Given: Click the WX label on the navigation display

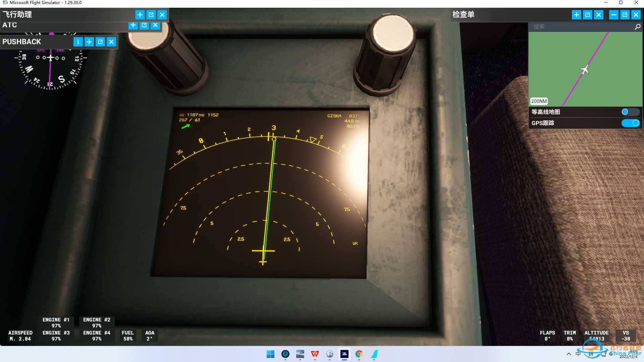Looking at the screenshot, I should (x=355, y=243).
